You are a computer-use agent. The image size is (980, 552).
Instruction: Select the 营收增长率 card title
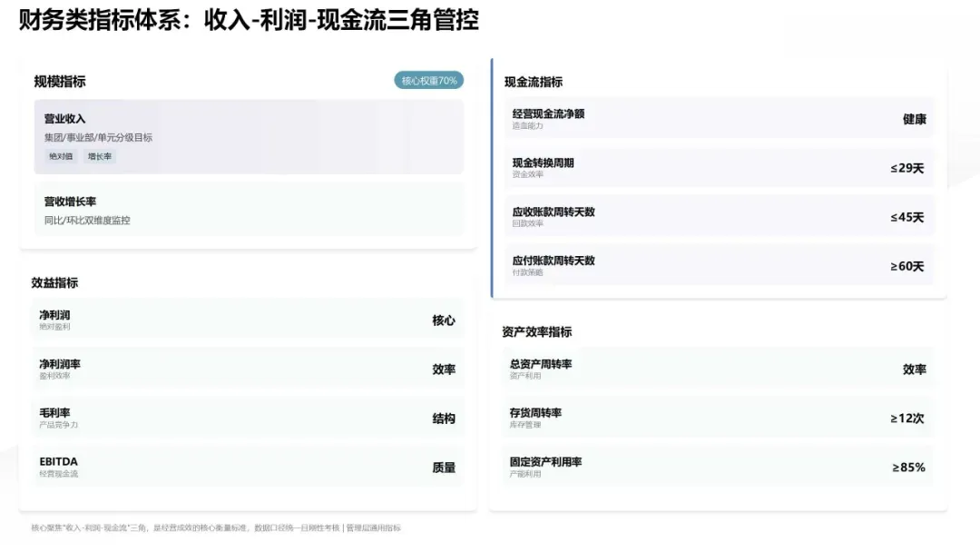click(70, 202)
